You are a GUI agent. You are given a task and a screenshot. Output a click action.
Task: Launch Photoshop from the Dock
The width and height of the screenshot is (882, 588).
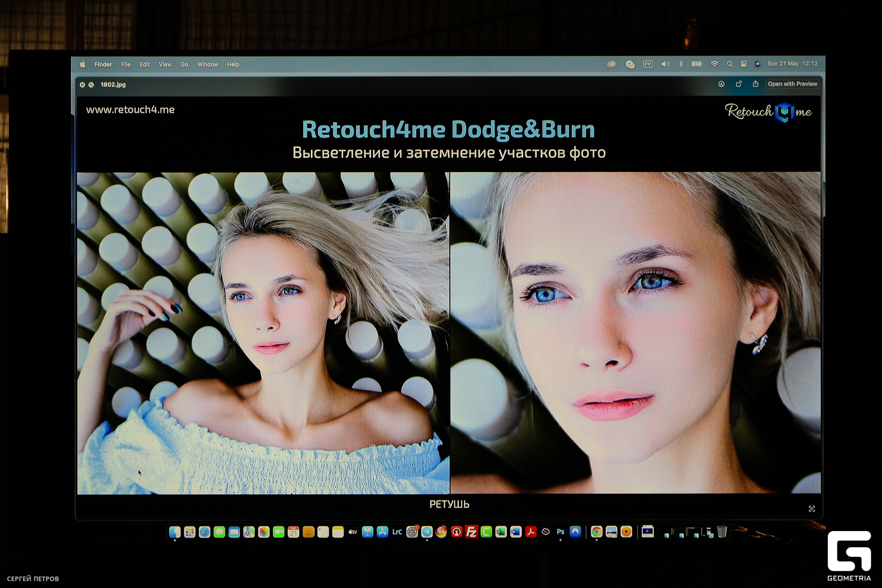point(560,532)
